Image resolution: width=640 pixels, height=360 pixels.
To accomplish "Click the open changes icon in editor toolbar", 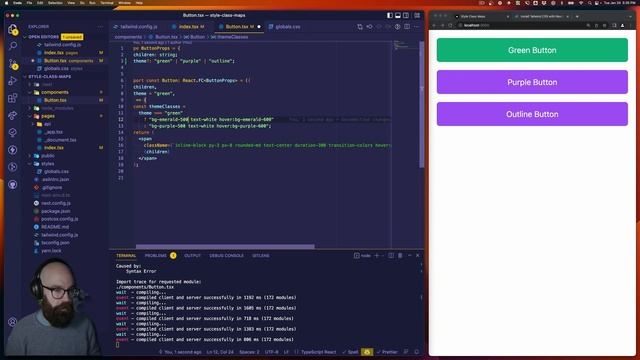I will [360, 27].
